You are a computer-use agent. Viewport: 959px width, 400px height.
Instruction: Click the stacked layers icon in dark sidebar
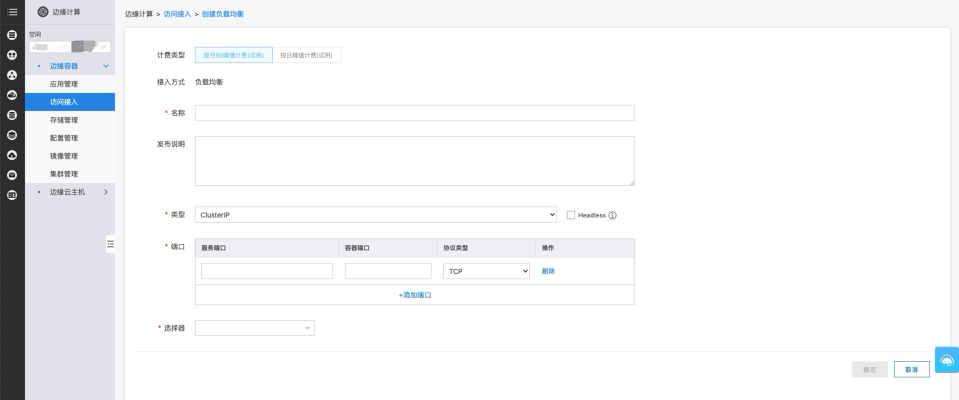[x=12, y=134]
